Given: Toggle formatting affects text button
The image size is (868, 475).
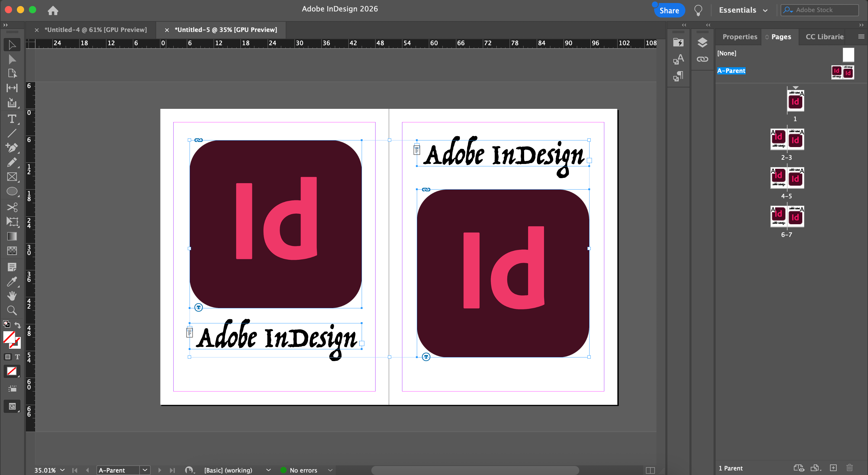Looking at the screenshot, I should point(17,357).
